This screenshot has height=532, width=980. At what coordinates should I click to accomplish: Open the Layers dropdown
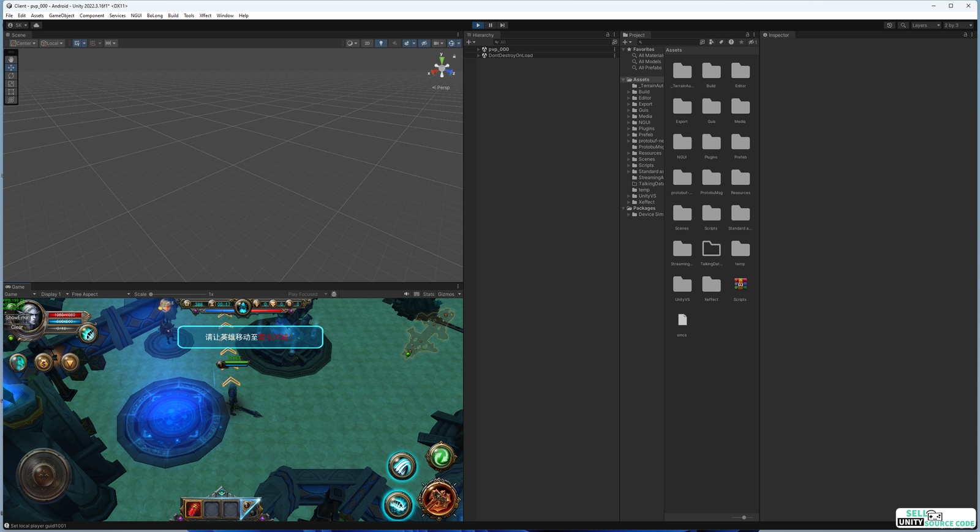click(x=926, y=25)
